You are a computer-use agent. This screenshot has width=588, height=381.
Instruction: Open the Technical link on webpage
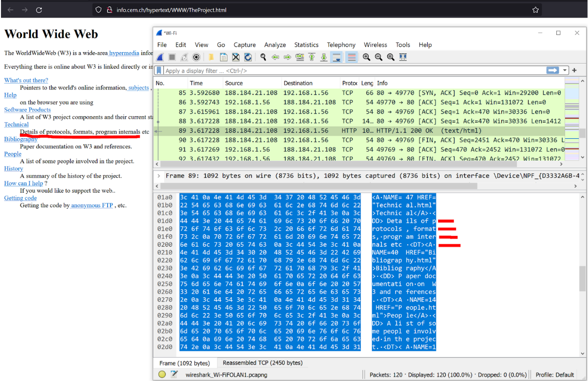[17, 125]
